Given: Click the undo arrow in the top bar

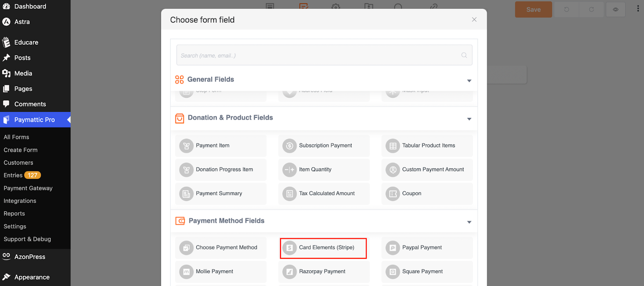Looking at the screenshot, I should click(566, 9).
